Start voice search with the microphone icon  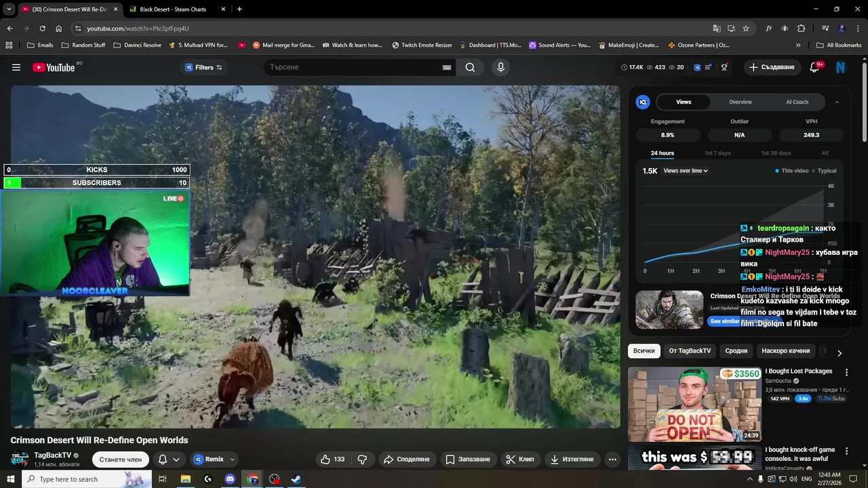pyautogui.click(x=500, y=67)
